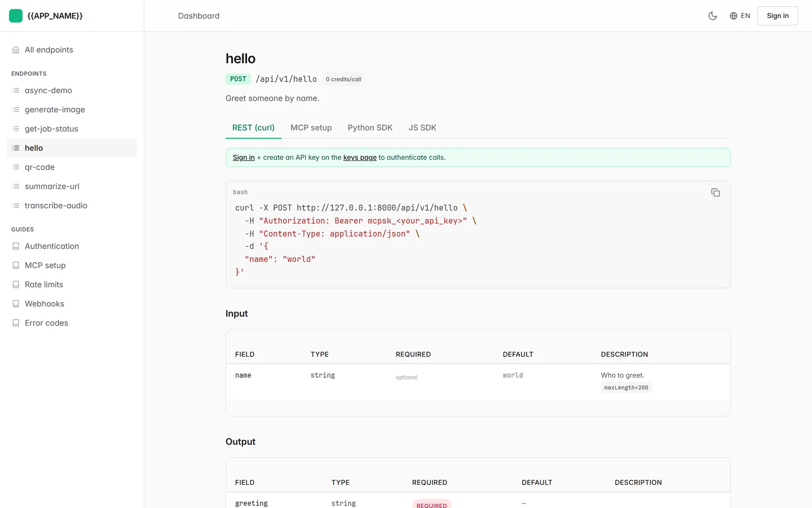Click the world default value cell

click(x=513, y=375)
